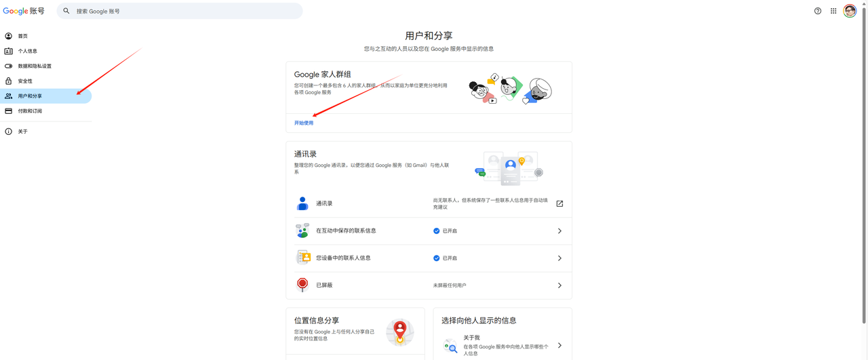Click the 开始使用 link

click(x=304, y=123)
